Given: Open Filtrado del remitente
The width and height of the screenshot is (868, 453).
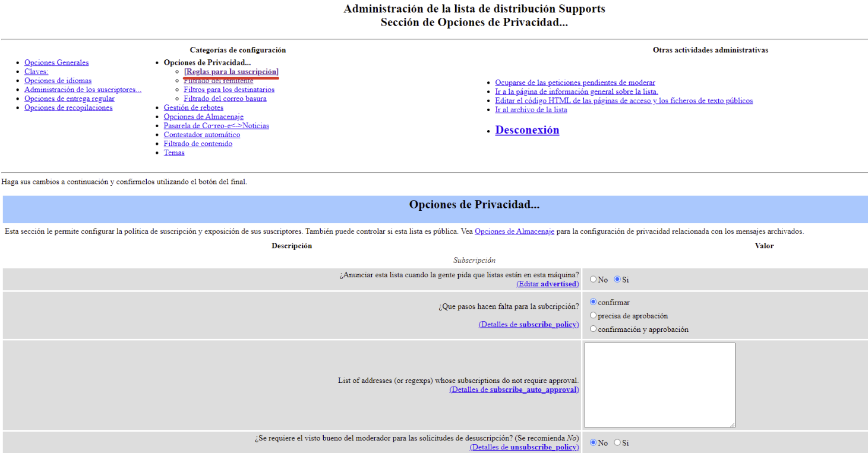Looking at the screenshot, I should click(x=218, y=81).
